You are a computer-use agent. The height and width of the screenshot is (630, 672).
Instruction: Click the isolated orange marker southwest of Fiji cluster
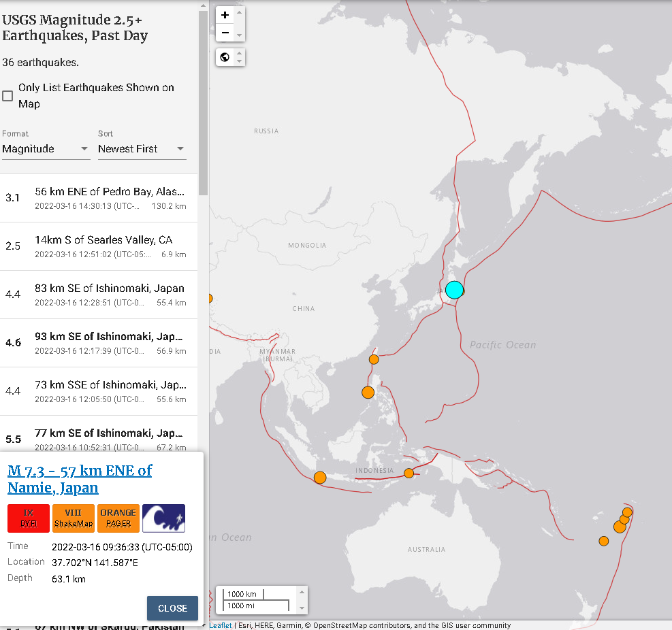click(x=603, y=542)
